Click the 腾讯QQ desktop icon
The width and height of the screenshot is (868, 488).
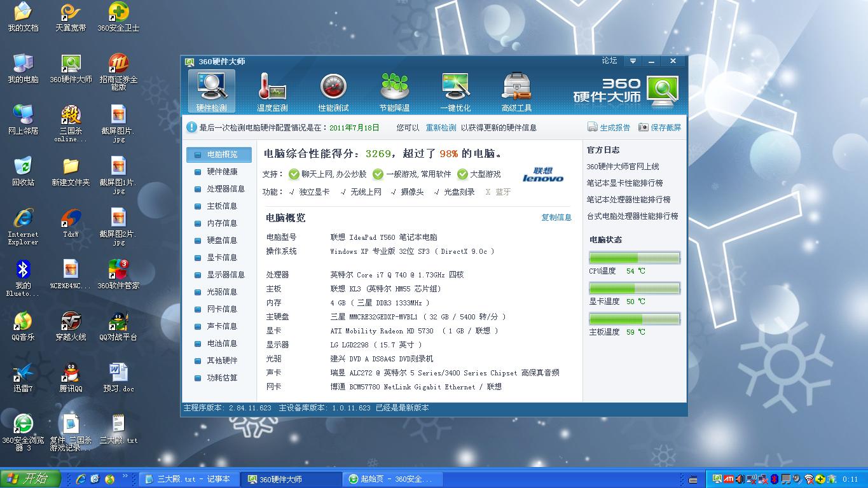click(71, 378)
